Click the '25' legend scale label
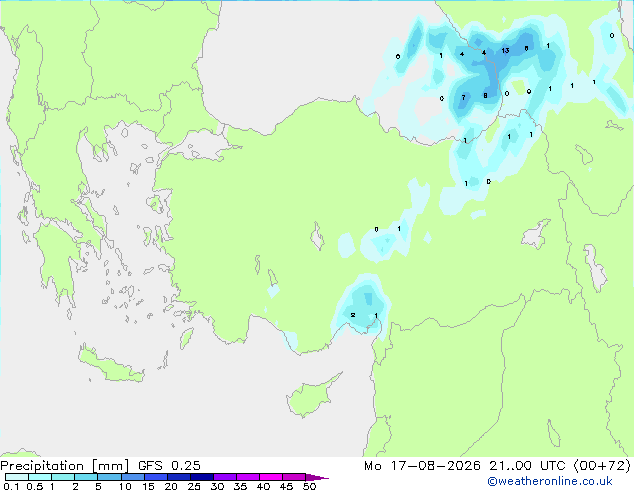 pyautogui.click(x=194, y=486)
